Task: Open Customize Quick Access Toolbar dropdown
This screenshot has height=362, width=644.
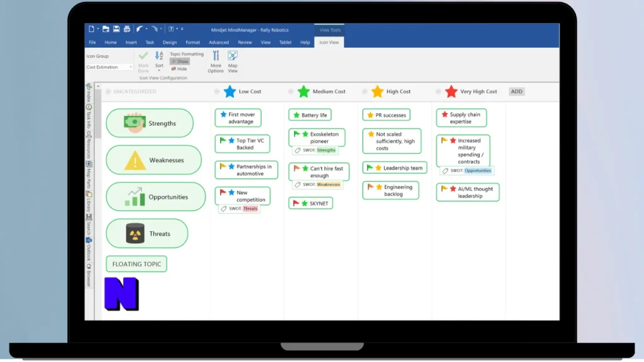Action: click(x=182, y=29)
